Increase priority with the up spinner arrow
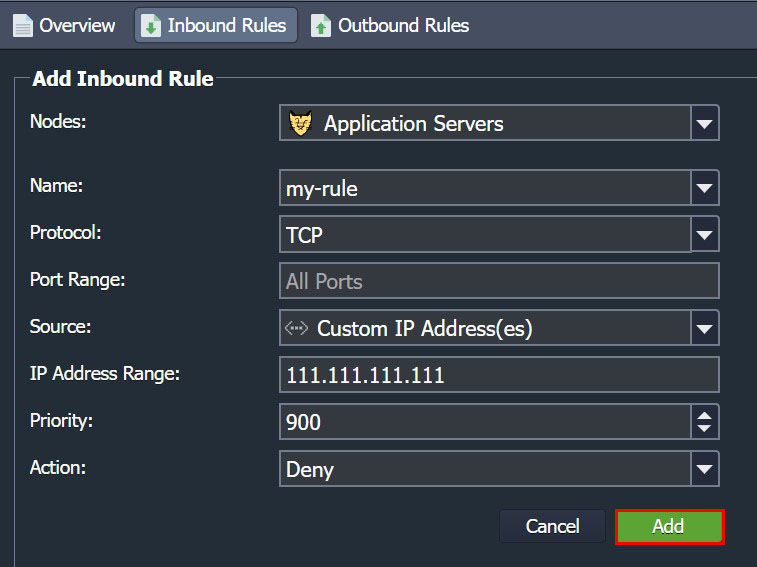The height and width of the screenshot is (567, 757). point(704,415)
